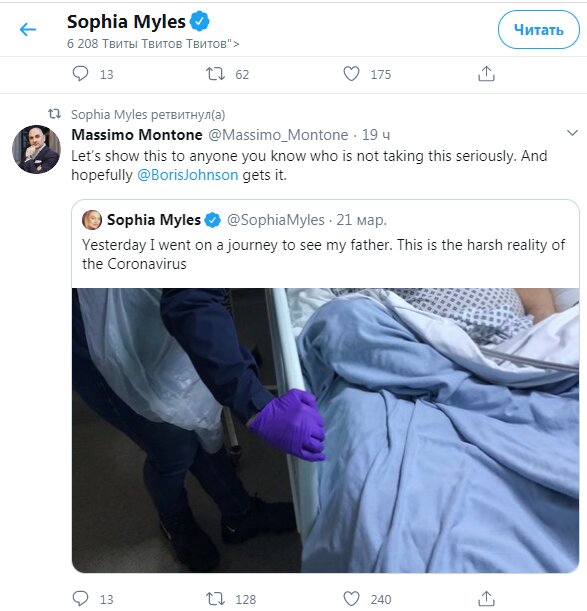Retweet the tweet showing 128 retweets
Screen dimensions: 587x611
215,599
